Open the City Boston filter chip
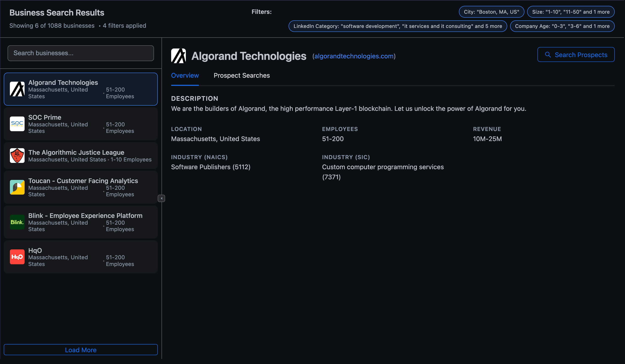 click(x=491, y=12)
